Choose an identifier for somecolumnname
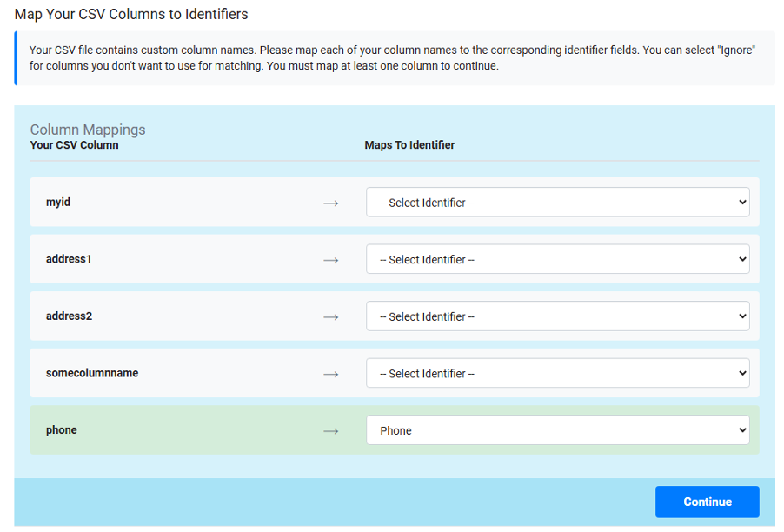Image resolution: width=784 pixels, height=532 pixels. (557, 373)
